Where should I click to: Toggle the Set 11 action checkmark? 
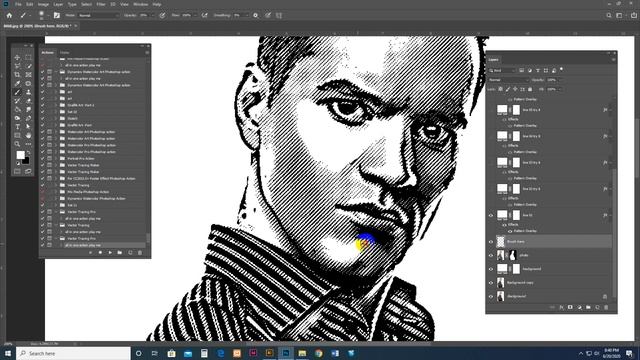(x=42, y=205)
